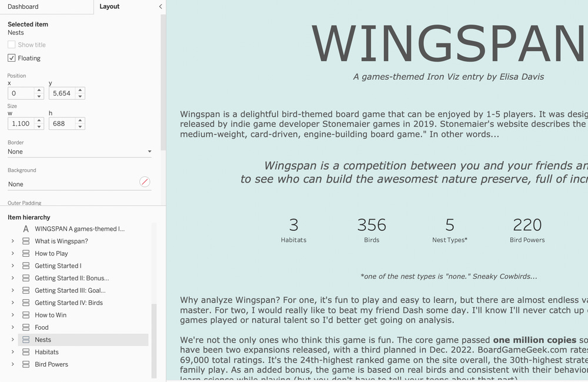Decrease the x position with down arrow
The width and height of the screenshot is (588, 382).
(x=39, y=96)
